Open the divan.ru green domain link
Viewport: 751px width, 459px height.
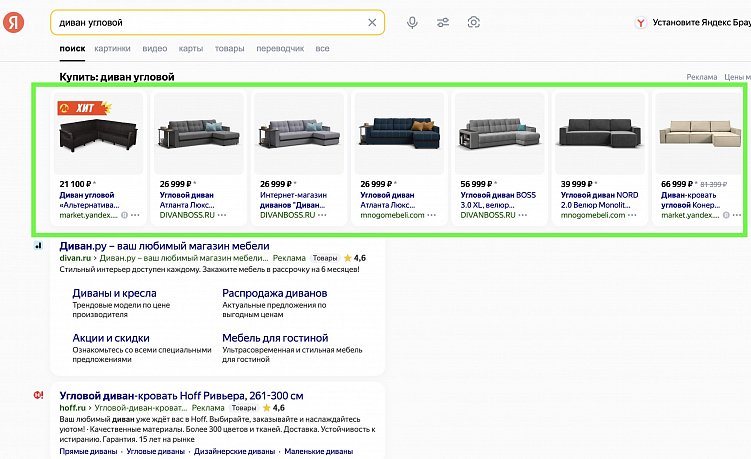click(75, 258)
